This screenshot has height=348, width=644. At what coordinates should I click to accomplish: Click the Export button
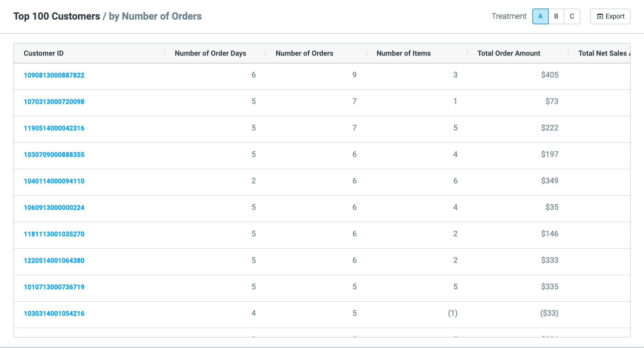click(610, 17)
